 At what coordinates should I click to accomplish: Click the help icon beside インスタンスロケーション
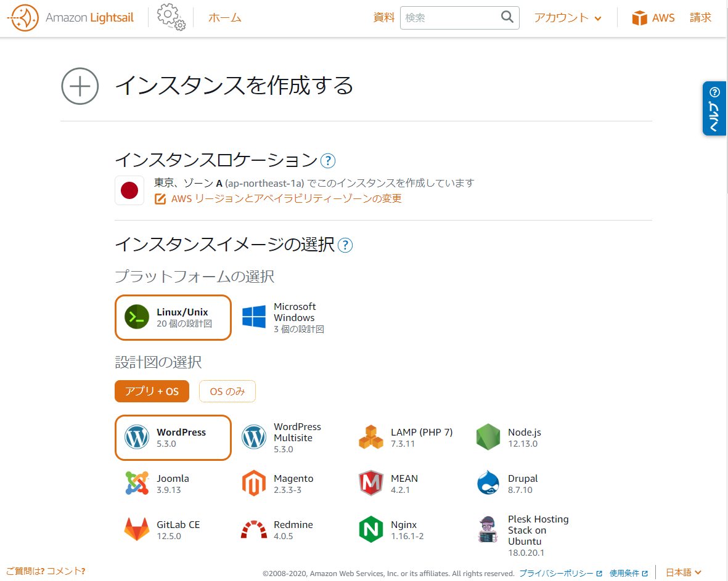(328, 161)
